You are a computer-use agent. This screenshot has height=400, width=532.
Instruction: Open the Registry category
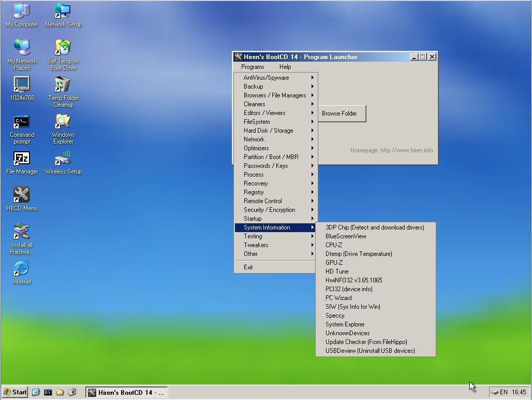[275, 193]
